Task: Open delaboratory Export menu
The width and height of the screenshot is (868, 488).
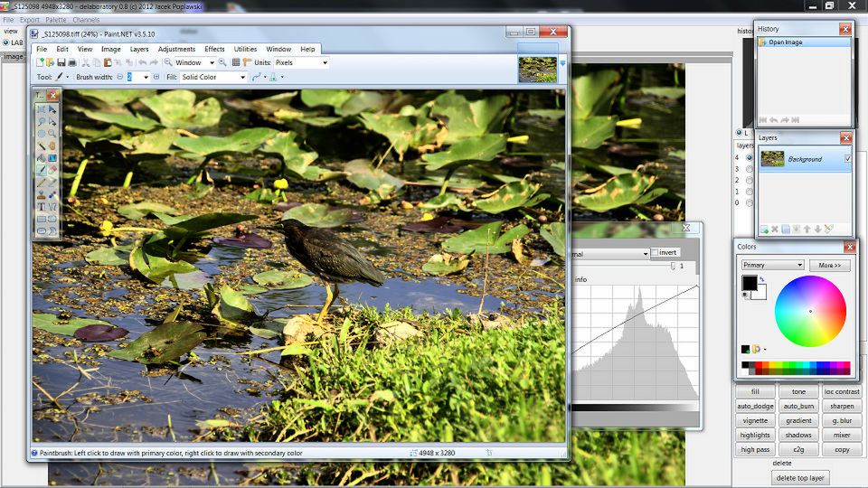Action: [x=29, y=19]
